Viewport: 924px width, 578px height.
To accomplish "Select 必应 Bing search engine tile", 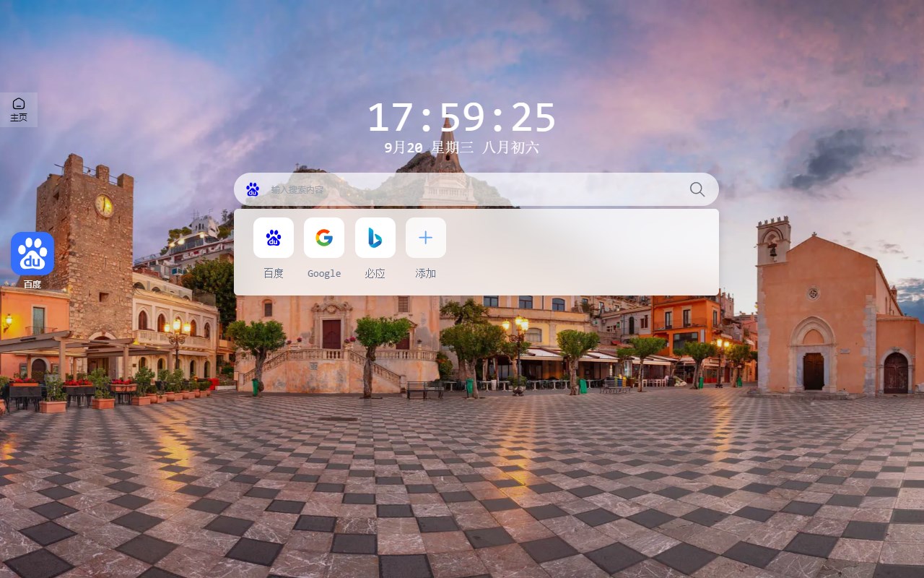I will pyautogui.click(x=375, y=238).
